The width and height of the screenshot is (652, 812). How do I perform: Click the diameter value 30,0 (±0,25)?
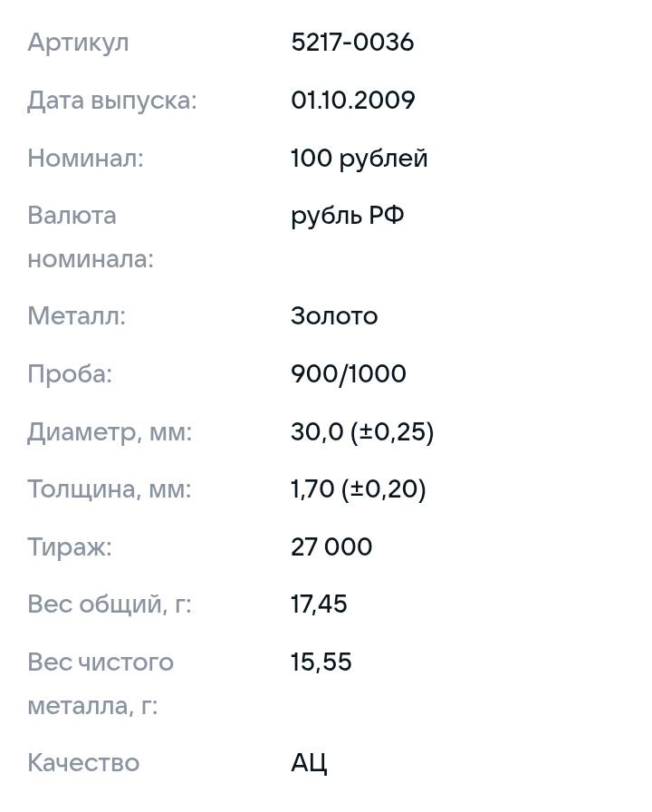tap(362, 432)
